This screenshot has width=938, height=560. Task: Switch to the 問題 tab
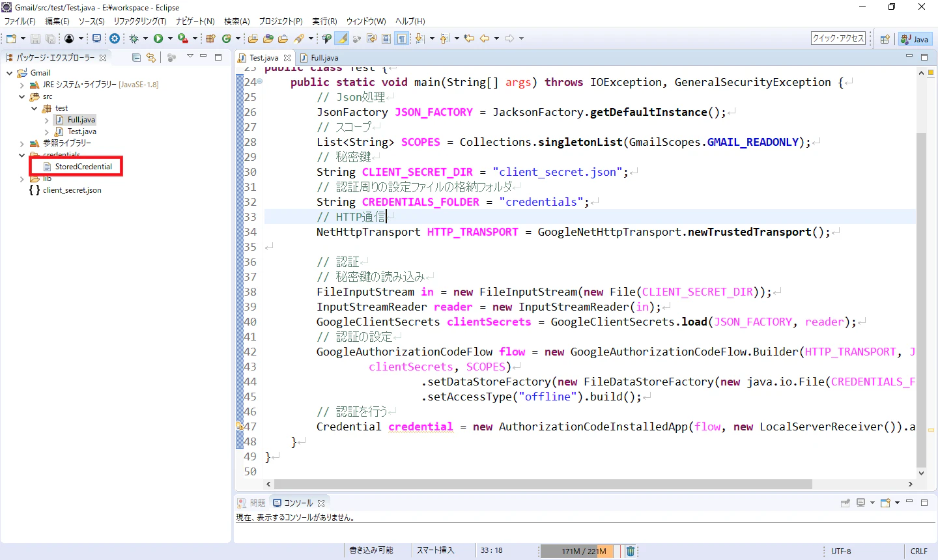pos(251,503)
